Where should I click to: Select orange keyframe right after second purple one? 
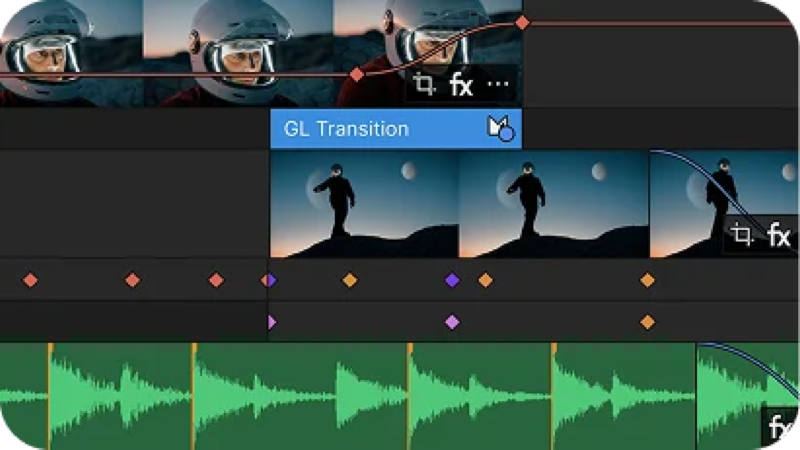pyautogui.click(x=485, y=280)
